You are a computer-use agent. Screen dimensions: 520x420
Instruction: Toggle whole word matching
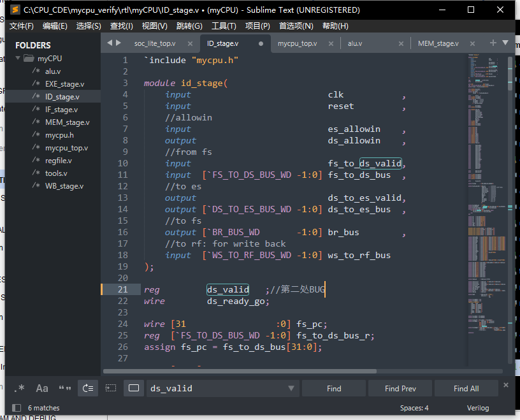point(64,388)
